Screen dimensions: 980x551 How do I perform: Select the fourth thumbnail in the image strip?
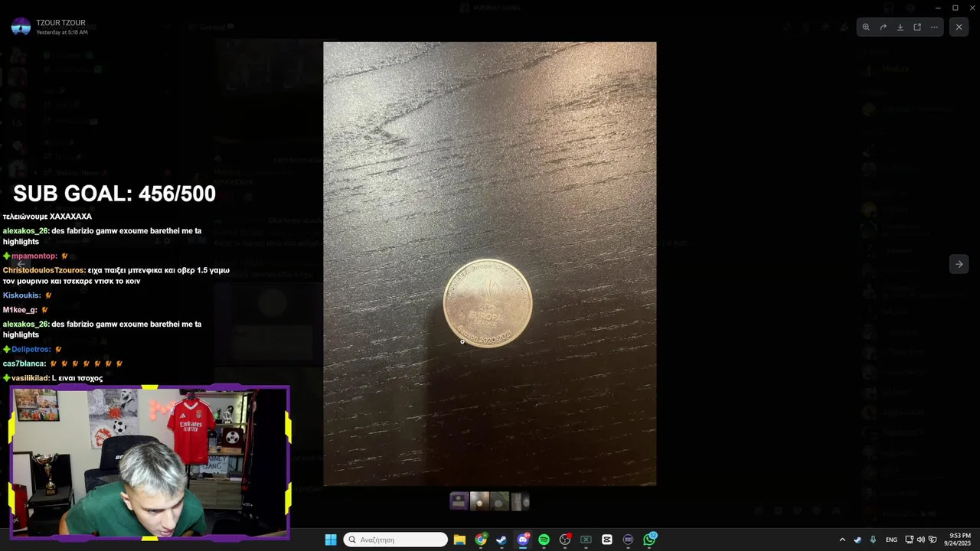[x=520, y=501]
